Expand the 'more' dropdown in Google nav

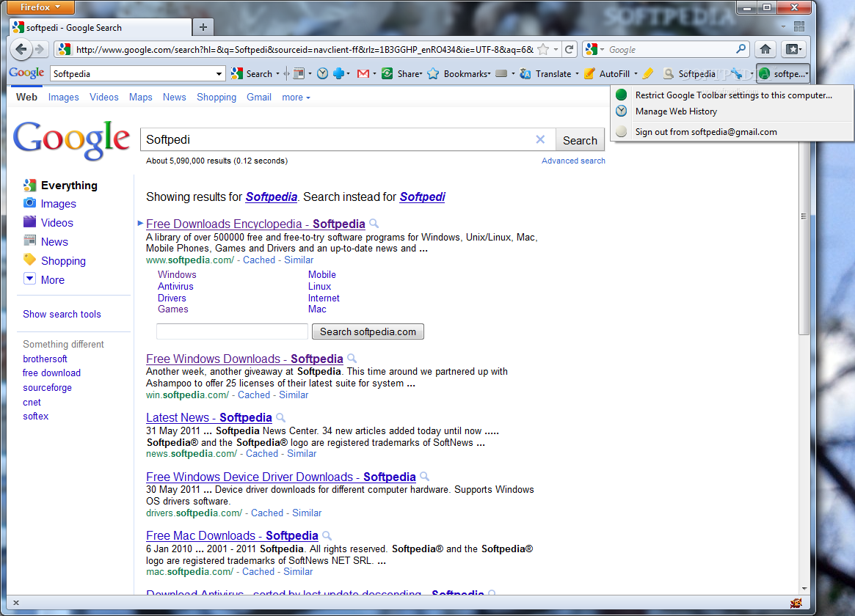296,98
